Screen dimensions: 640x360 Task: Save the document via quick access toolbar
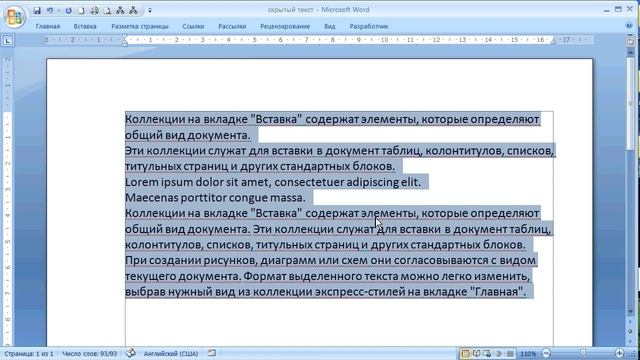tap(37, 11)
